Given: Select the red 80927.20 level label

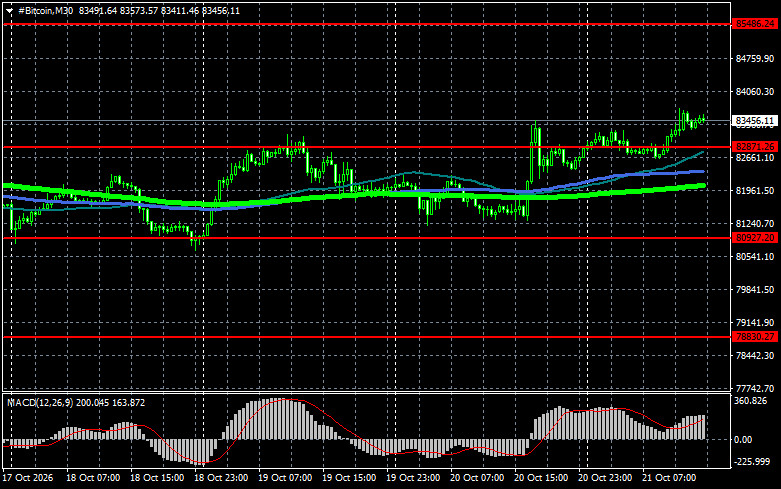Looking at the screenshot, I should pyautogui.click(x=755, y=238).
